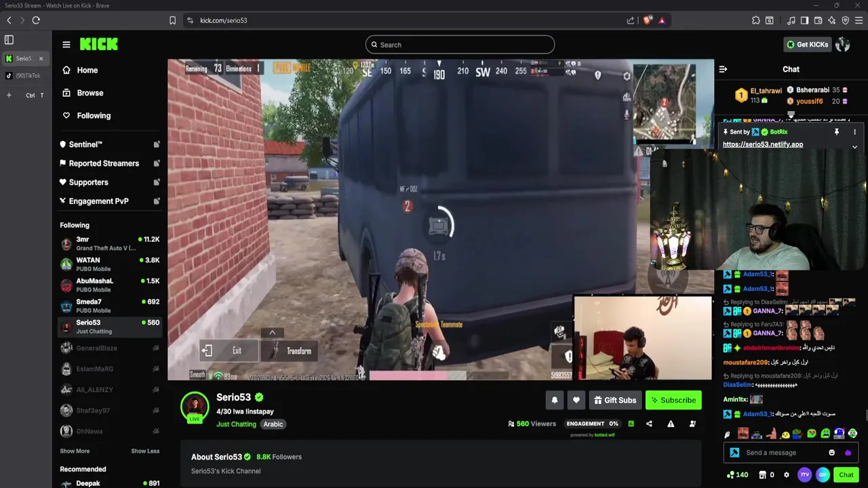Open Deepak's recommended channel
The image size is (868, 488).
tap(110, 483)
